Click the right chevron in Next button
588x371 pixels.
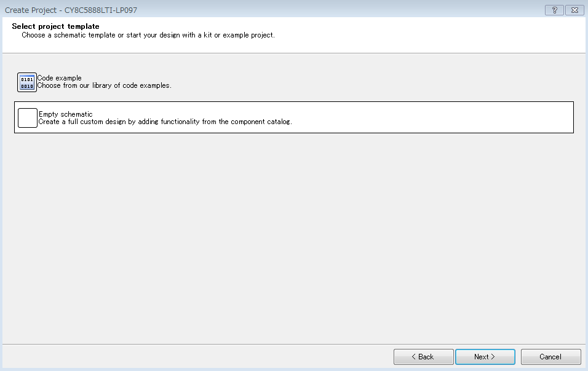point(493,357)
